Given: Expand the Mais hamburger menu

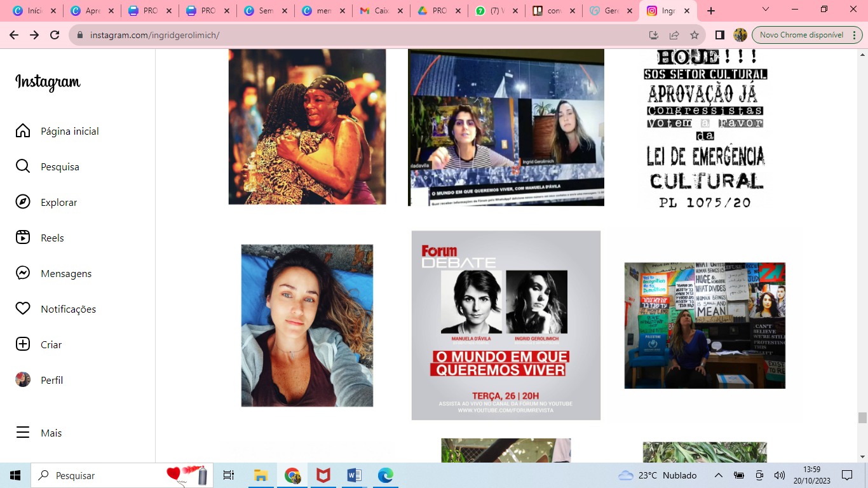Looking at the screenshot, I should click(23, 433).
